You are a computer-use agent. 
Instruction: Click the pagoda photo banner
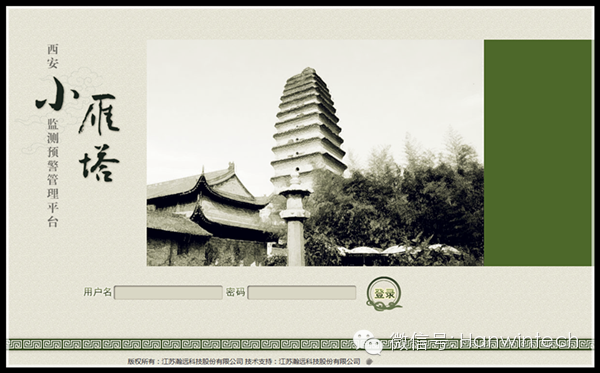tap(315, 153)
